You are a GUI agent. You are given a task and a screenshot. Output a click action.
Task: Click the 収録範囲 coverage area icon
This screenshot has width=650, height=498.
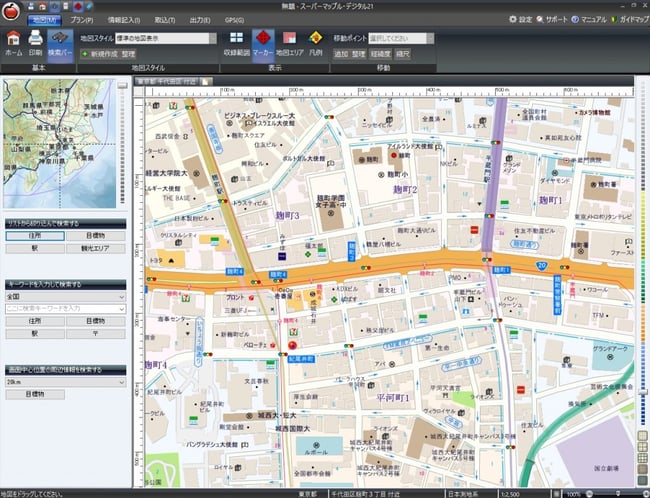tap(236, 43)
